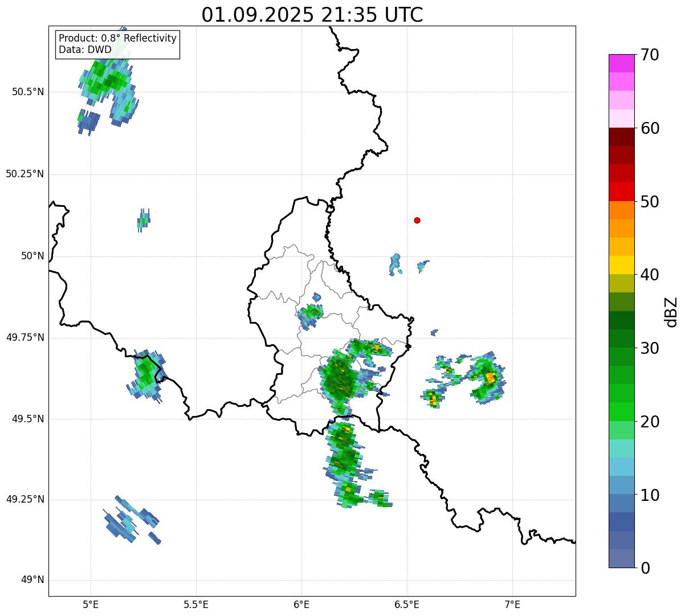
Task: Click the small echo near 50.1°N 5.25°E
Action: coord(144,219)
